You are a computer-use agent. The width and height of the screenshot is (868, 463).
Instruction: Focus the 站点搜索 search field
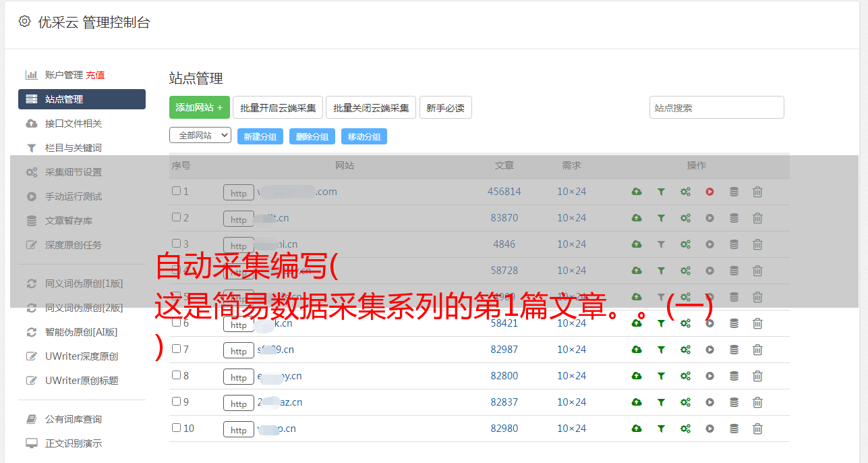tap(717, 107)
